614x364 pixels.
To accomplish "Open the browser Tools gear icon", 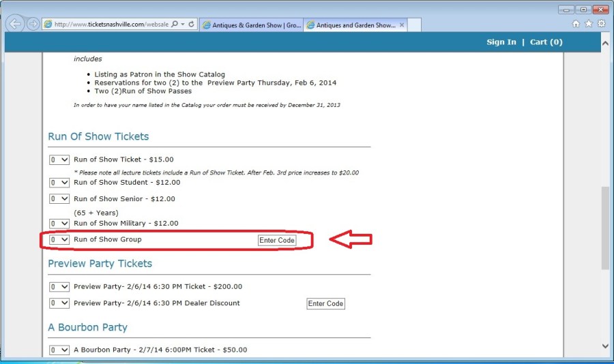I will [x=601, y=23].
